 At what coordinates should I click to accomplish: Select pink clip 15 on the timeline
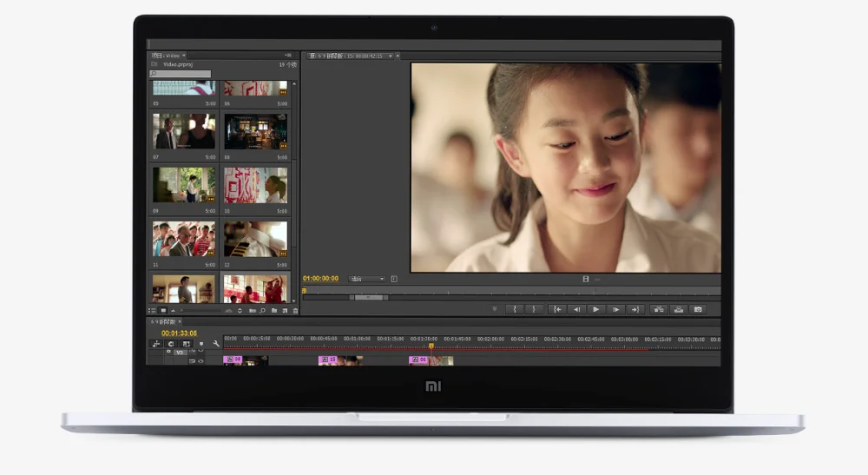[328, 360]
